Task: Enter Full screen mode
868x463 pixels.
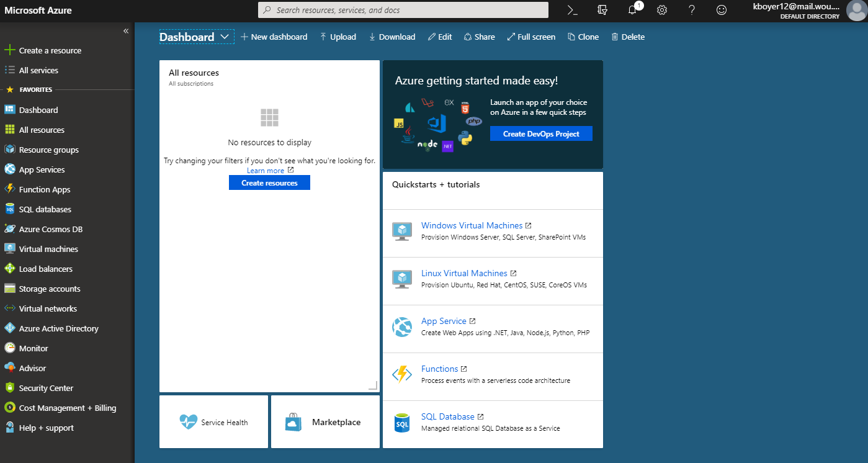Action: pos(531,37)
